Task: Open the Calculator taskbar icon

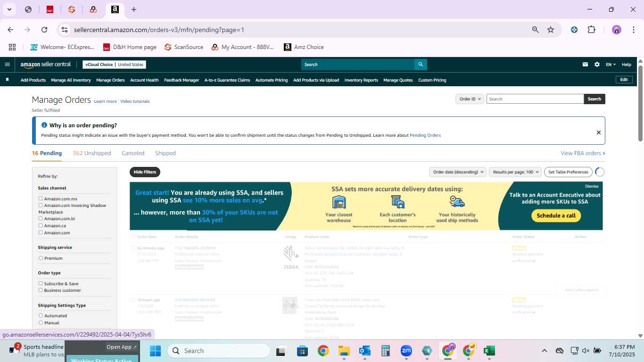Action: (385, 351)
